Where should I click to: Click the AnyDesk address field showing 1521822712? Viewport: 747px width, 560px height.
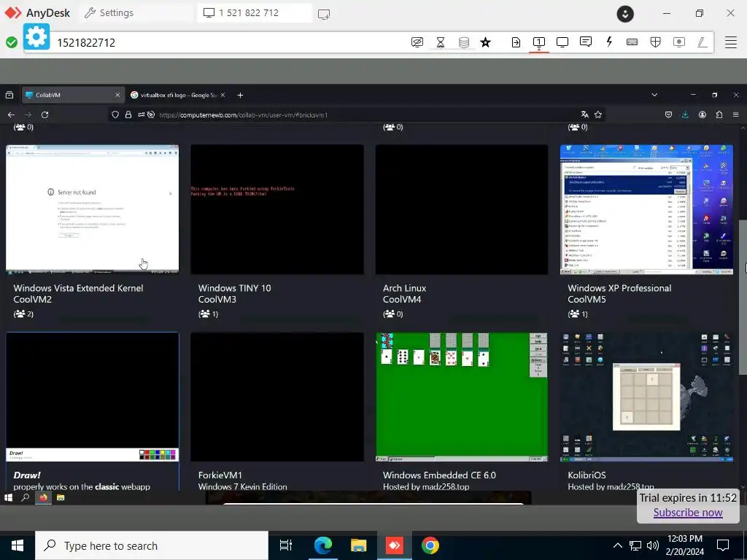point(228,42)
